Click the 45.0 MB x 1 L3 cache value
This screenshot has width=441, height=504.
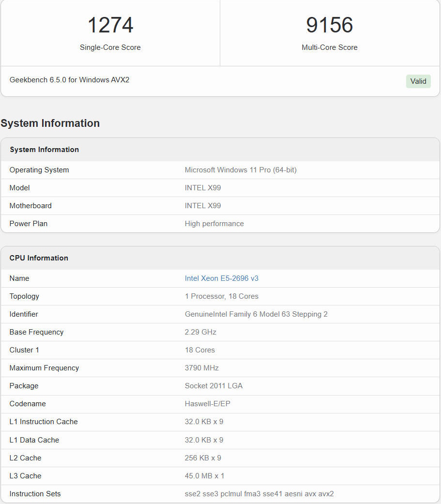point(204,476)
